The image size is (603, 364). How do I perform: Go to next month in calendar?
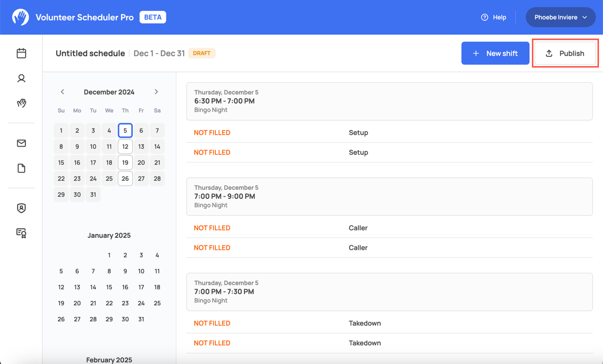click(156, 92)
